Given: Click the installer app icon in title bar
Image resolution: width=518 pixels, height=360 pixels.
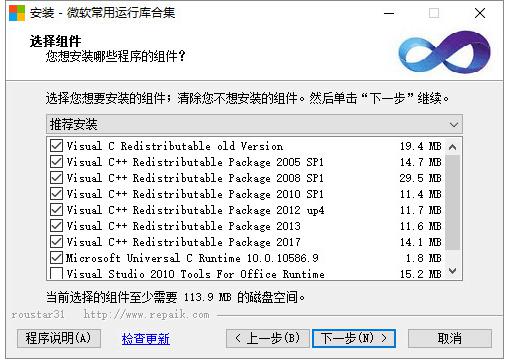Looking at the screenshot, I should [x=17, y=13].
